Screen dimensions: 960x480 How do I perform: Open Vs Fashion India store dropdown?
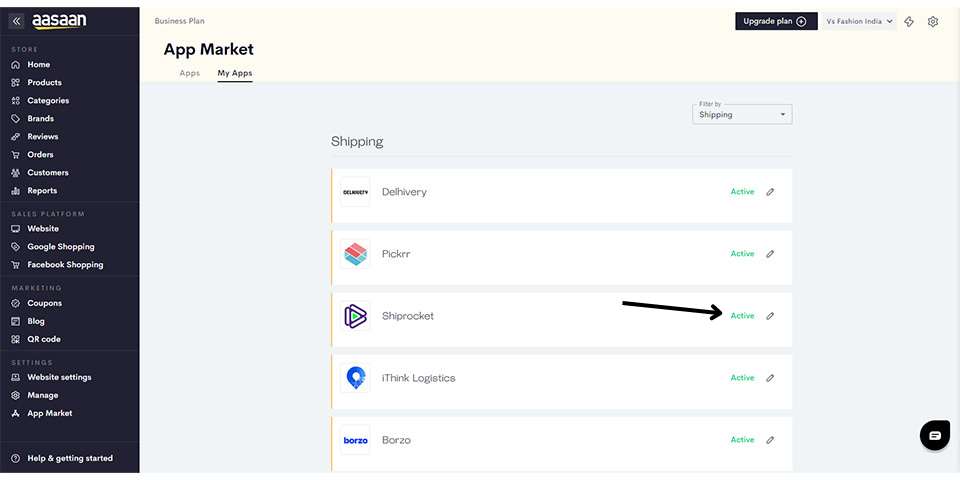point(859,21)
